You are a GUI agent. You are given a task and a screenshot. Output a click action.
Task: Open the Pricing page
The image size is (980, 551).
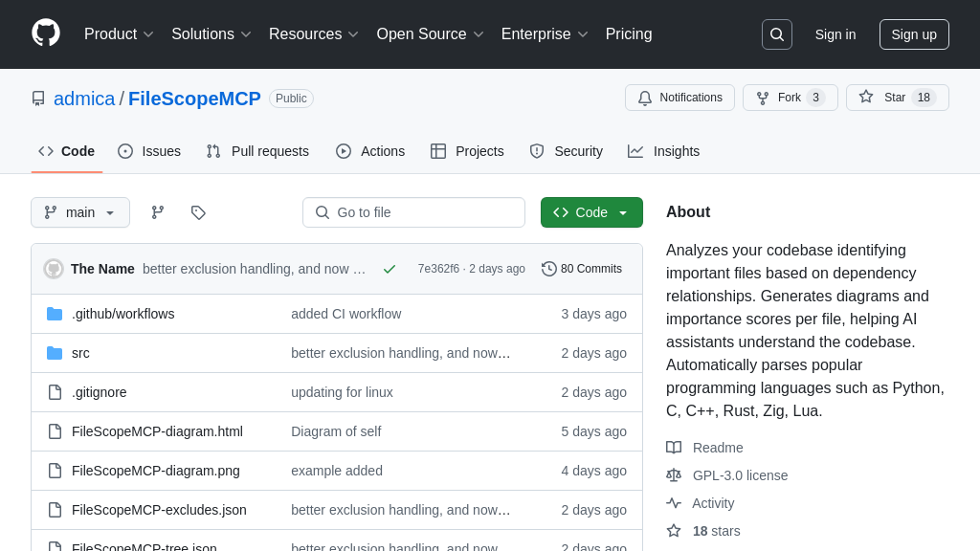coord(629,34)
